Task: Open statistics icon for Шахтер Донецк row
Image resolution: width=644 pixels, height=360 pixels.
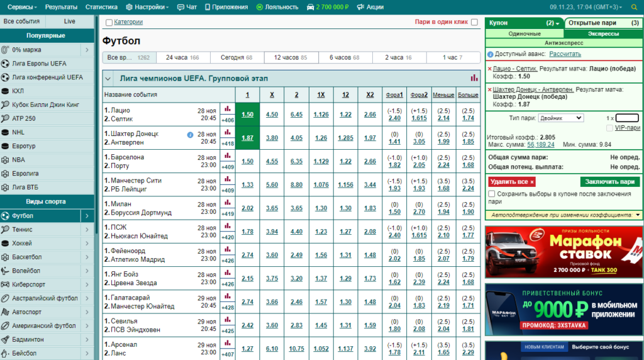Action: (x=228, y=132)
